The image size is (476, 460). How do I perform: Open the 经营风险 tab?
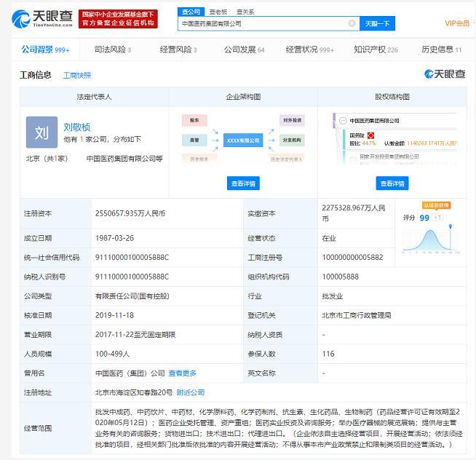click(178, 49)
